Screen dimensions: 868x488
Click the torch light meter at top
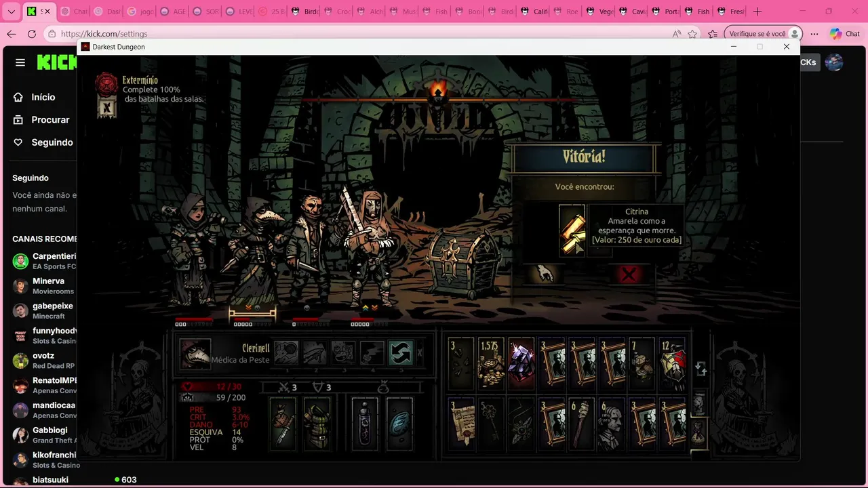(437, 100)
